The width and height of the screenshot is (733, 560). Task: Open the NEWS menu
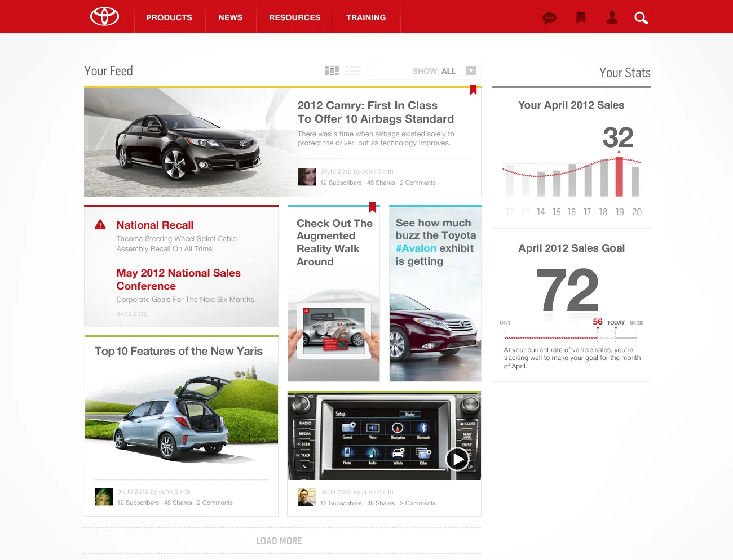tap(231, 17)
